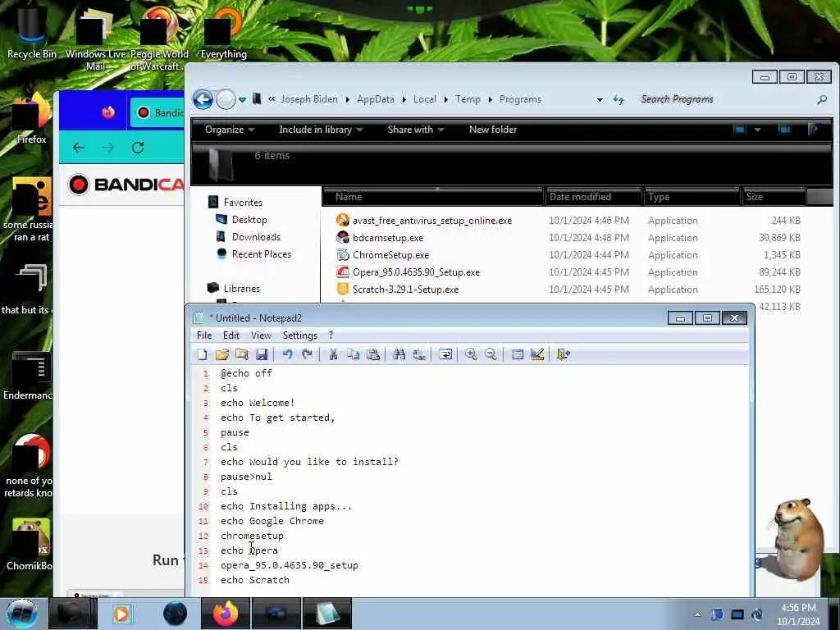The height and width of the screenshot is (630, 840).
Task: Redo the edit in Notepad2 toolbar
Action: coord(307,354)
